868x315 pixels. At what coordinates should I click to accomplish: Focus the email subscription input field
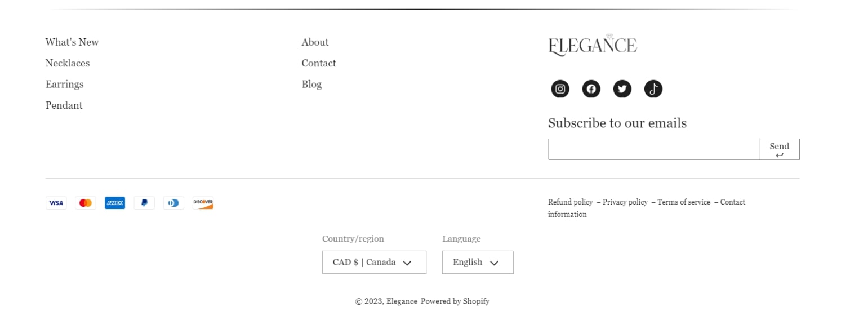coord(654,149)
